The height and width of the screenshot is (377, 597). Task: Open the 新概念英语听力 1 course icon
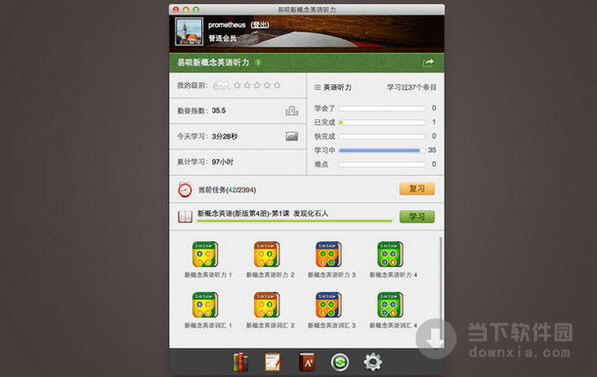[x=205, y=254]
